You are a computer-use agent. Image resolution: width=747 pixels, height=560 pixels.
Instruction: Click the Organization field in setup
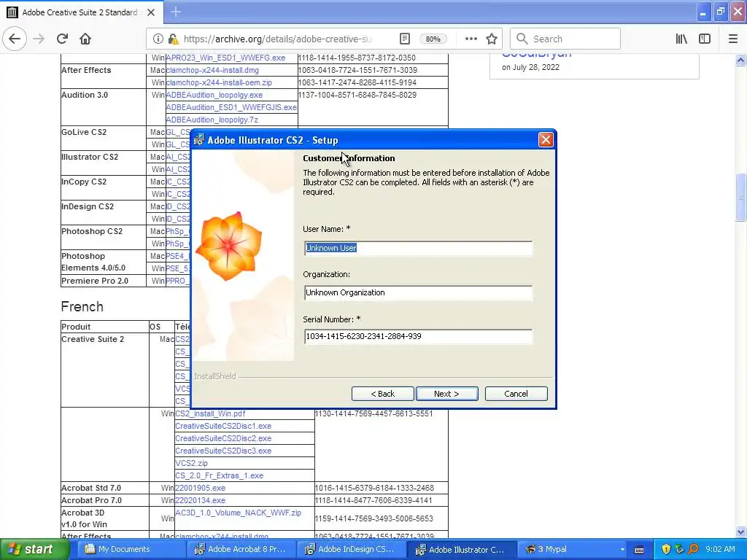[418, 293]
